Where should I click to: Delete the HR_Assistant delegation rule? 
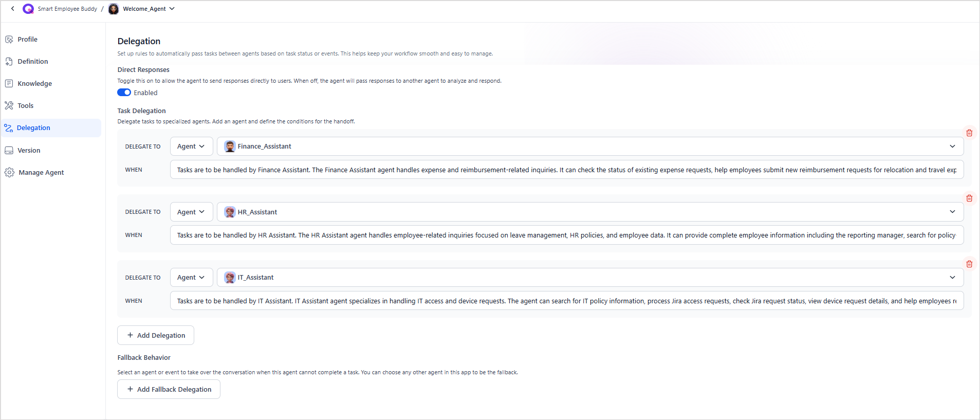[x=969, y=198]
